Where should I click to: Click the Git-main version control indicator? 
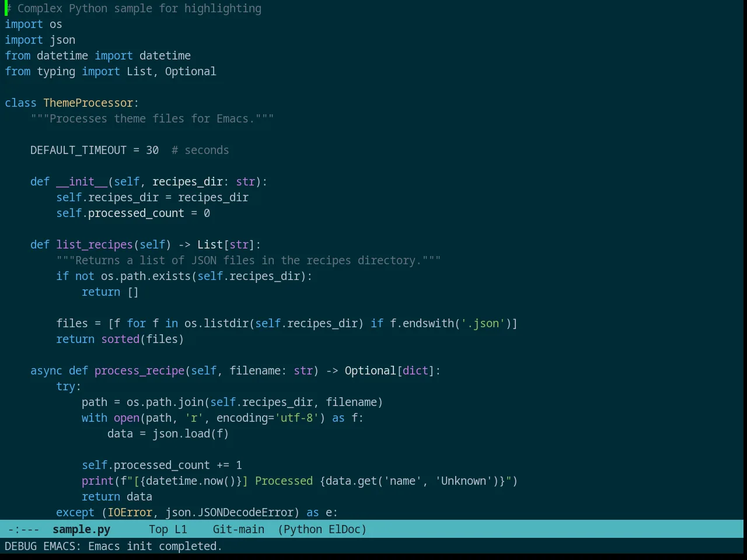coord(238,529)
